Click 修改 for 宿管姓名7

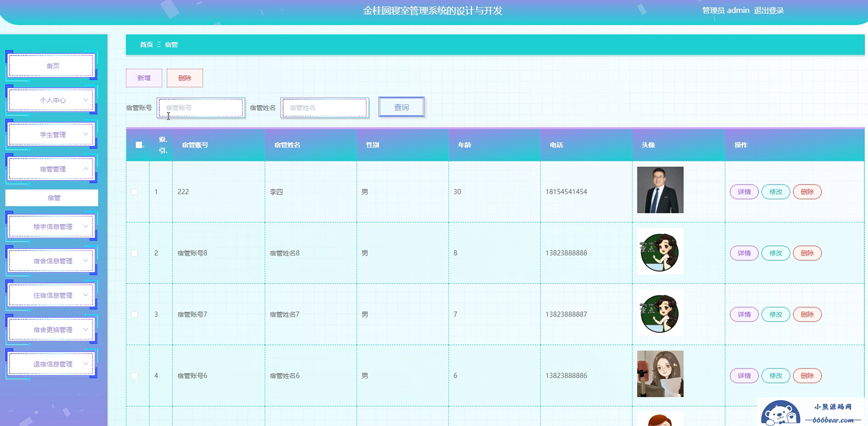pyautogui.click(x=776, y=315)
